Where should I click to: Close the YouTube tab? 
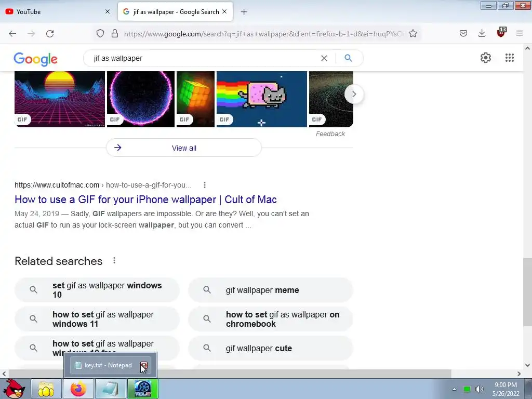108,11
